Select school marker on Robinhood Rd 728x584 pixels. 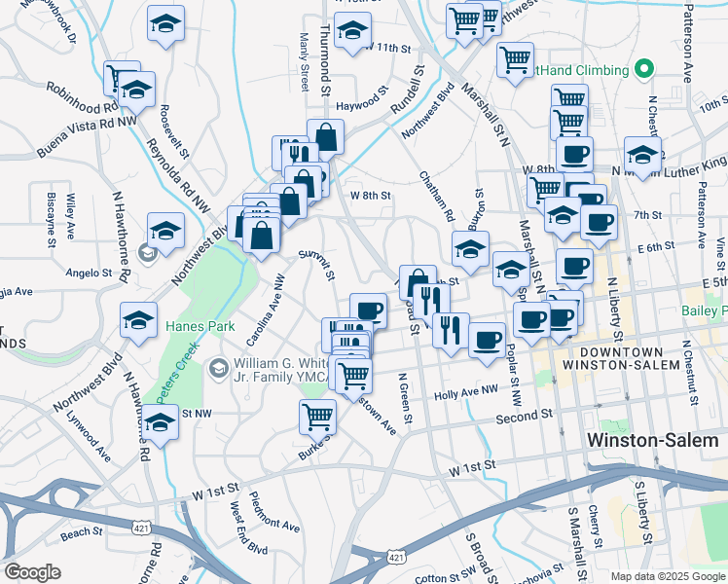[x=136, y=91]
